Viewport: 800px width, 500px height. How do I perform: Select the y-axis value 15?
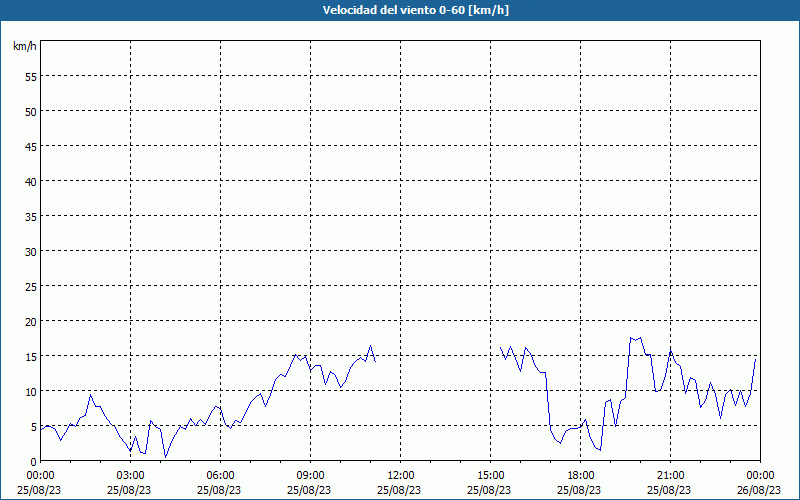point(31,357)
